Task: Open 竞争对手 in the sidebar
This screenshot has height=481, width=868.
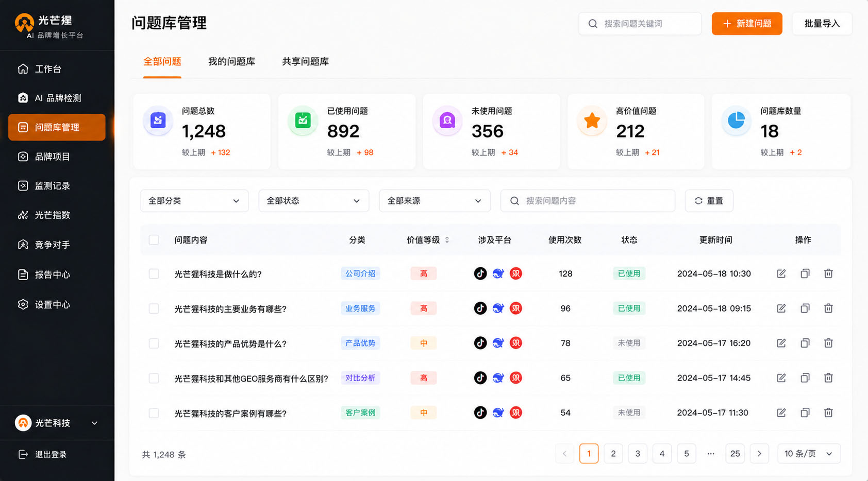Action: coord(57,245)
